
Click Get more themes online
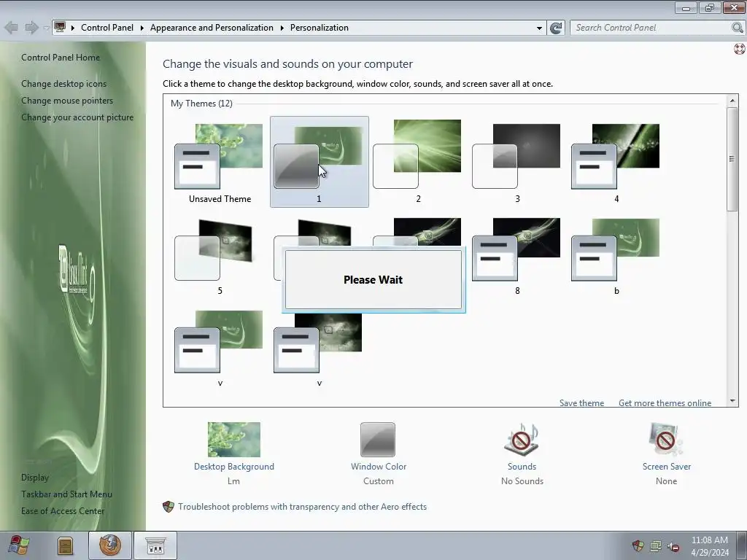(665, 402)
